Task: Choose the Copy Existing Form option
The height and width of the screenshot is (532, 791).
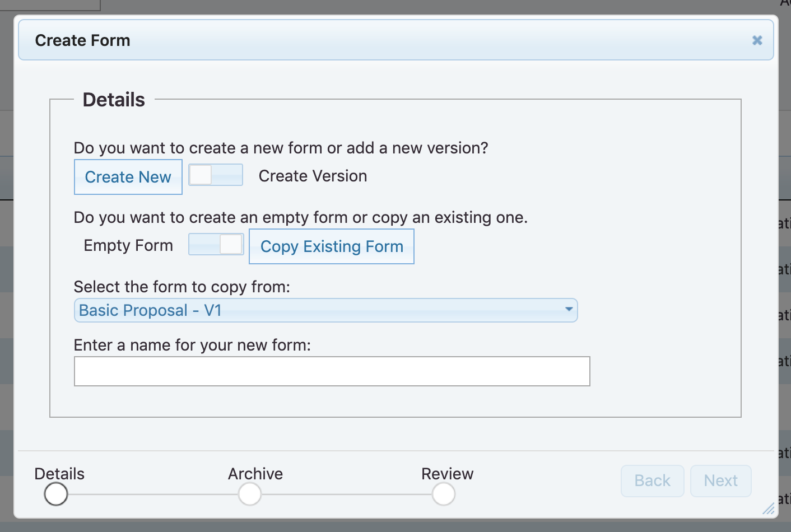Action: (332, 246)
